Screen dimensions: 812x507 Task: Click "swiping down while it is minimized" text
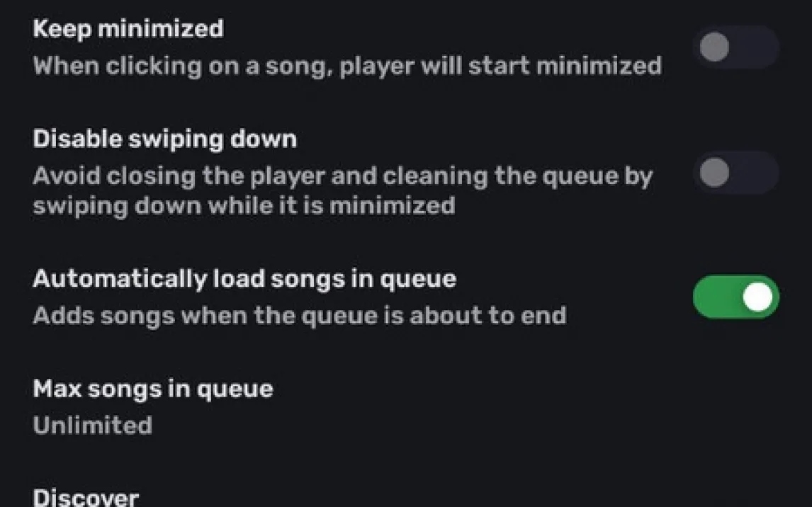(244, 206)
